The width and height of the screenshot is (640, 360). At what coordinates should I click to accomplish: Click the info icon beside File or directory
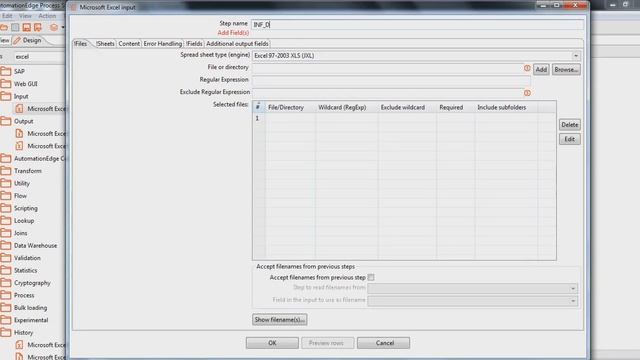point(527,68)
